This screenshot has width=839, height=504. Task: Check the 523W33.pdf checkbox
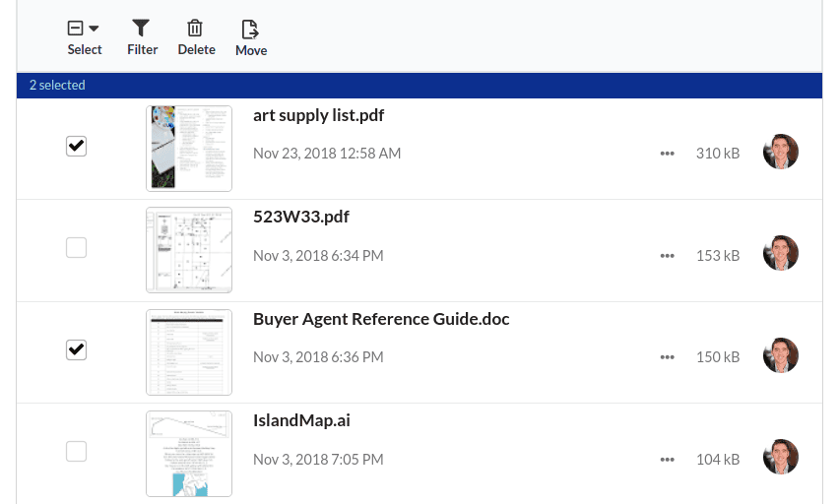pos(76,248)
